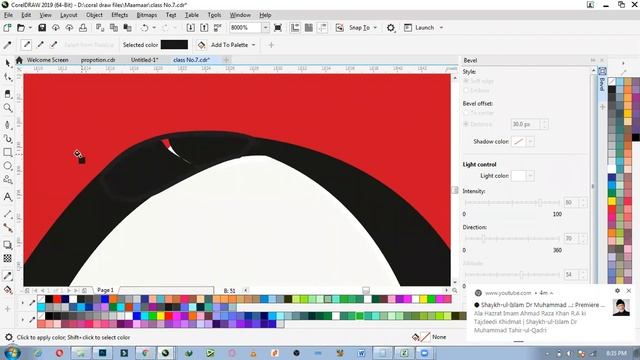Click the bevel distance input field
Image resolution: width=640 pixels, height=360 pixels.
[x=526, y=124]
